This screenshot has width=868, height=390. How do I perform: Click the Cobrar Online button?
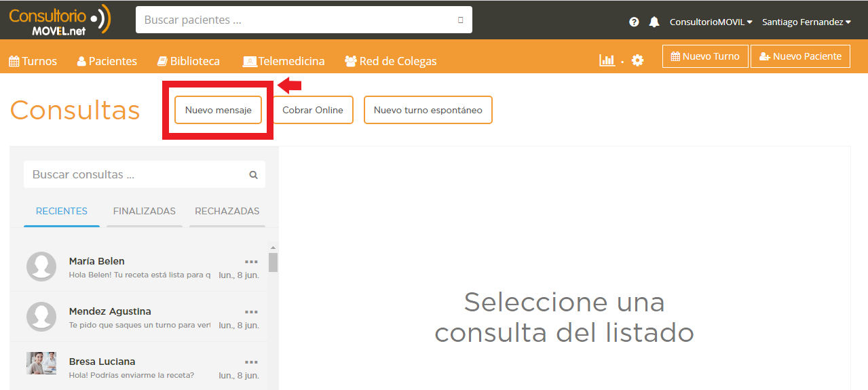[x=313, y=110]
